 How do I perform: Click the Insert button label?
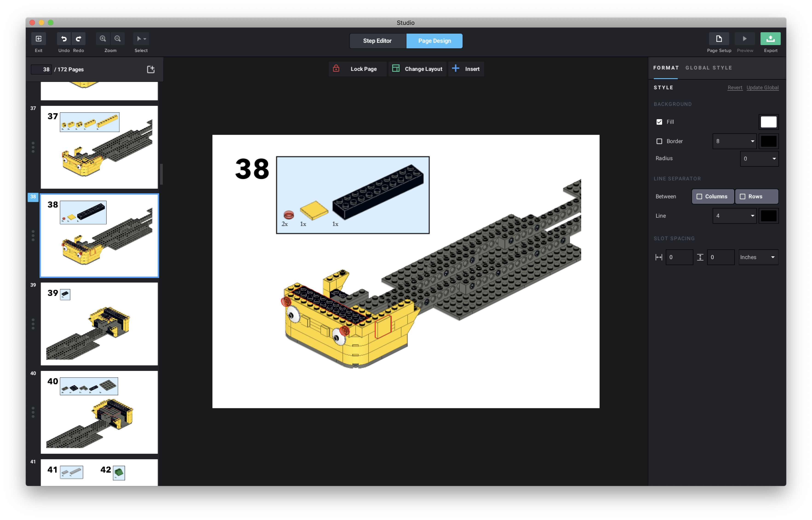pos(472,69)
